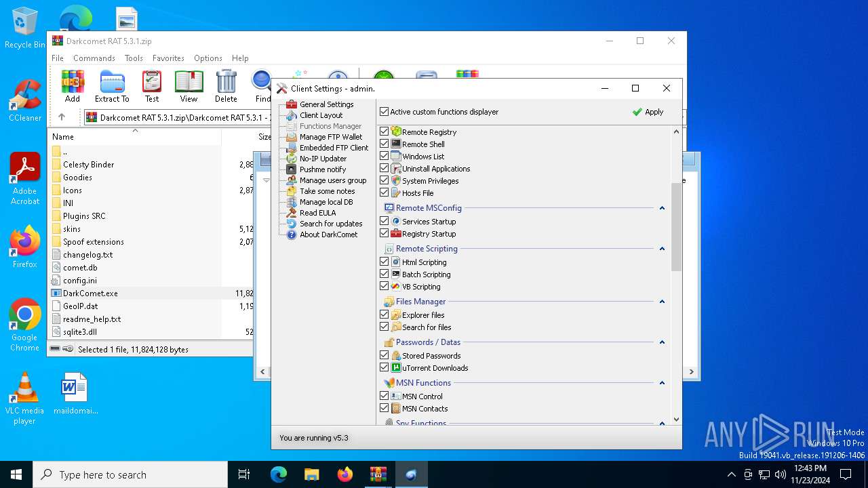Select DarkComet.exe in the archive list
The image size is (868, 488).
(x=90, y=293)
